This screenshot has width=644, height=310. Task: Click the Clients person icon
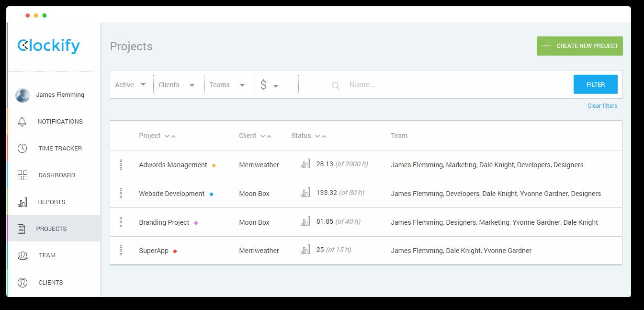pos(22,283)
